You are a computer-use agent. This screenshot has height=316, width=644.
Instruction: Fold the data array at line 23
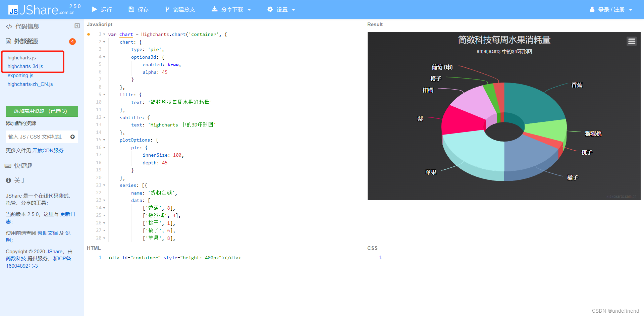tap(104, 200)
